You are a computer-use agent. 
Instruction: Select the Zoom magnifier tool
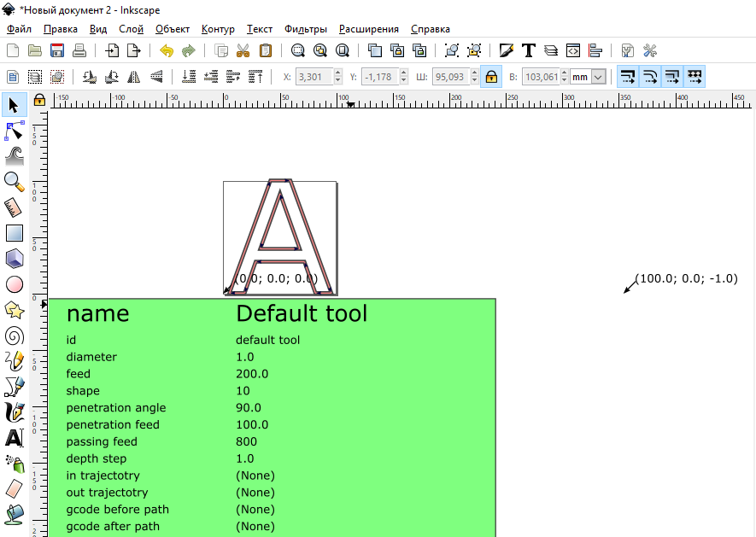[14, 182]
